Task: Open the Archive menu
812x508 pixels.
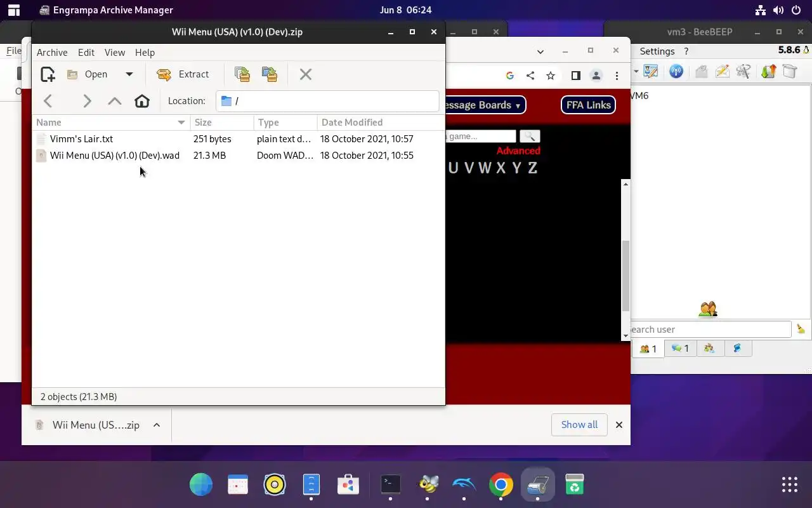Action: tap(52, 53)
